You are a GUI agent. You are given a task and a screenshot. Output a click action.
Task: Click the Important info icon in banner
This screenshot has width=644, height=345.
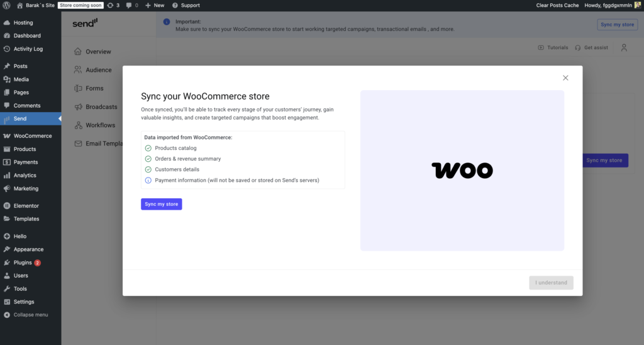(166, 22)
